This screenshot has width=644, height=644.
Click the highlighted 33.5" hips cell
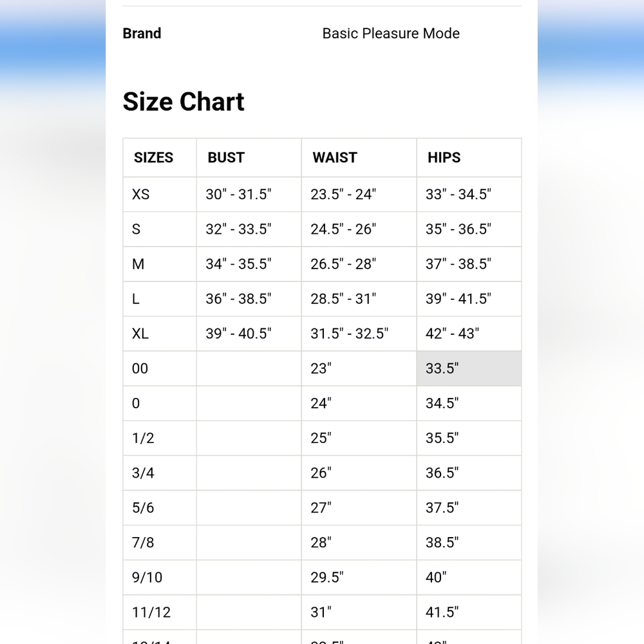(x=469, y=368)
